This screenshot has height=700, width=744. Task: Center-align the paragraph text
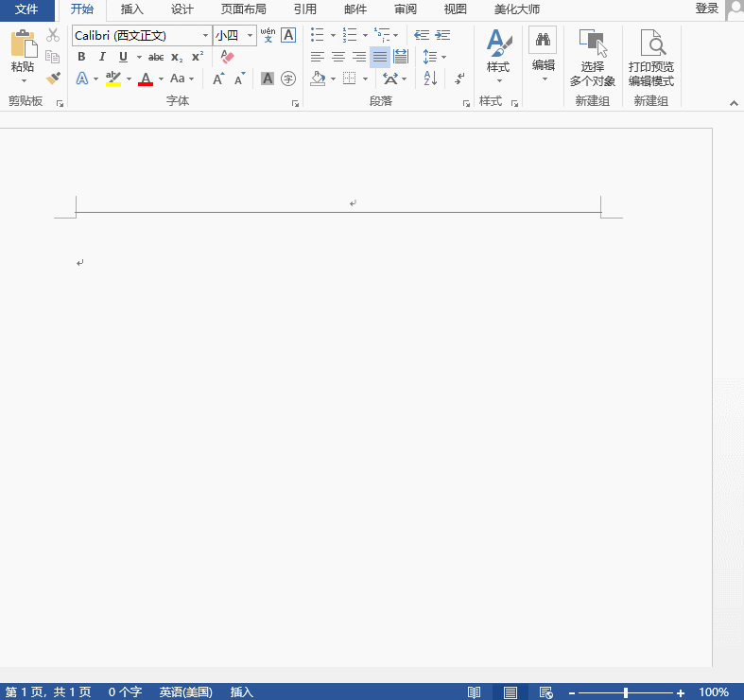(x=337, y=57)
